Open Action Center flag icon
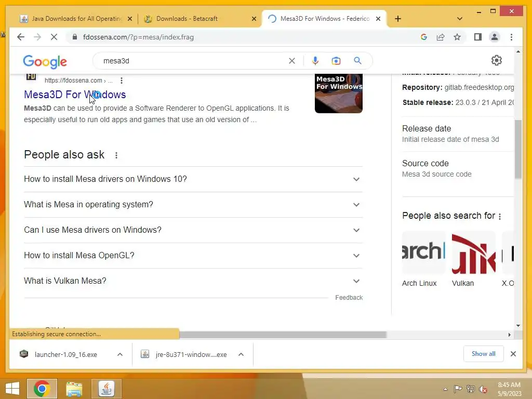The width and height of the screenshot is (532, 399). (458, 389)
